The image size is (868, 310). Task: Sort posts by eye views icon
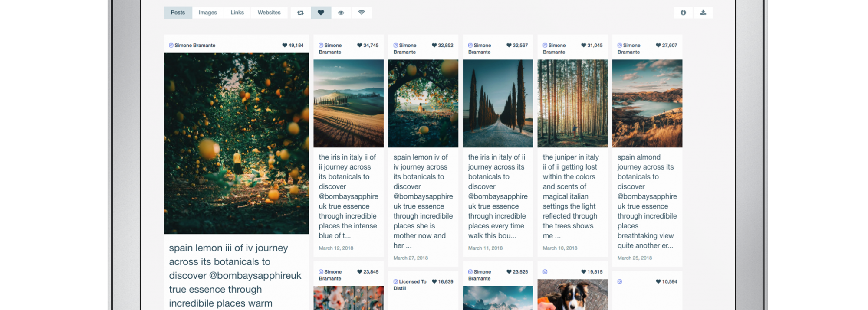341,13
